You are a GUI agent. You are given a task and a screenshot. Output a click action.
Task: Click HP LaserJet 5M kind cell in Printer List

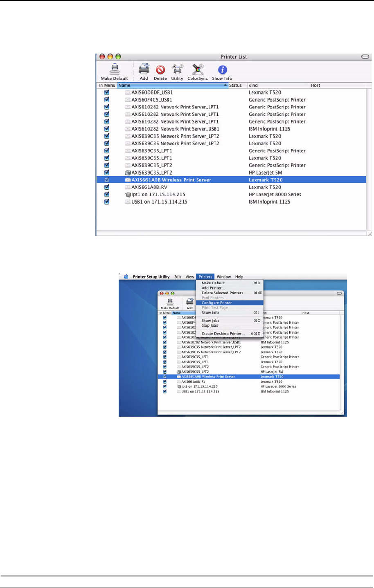265,173
